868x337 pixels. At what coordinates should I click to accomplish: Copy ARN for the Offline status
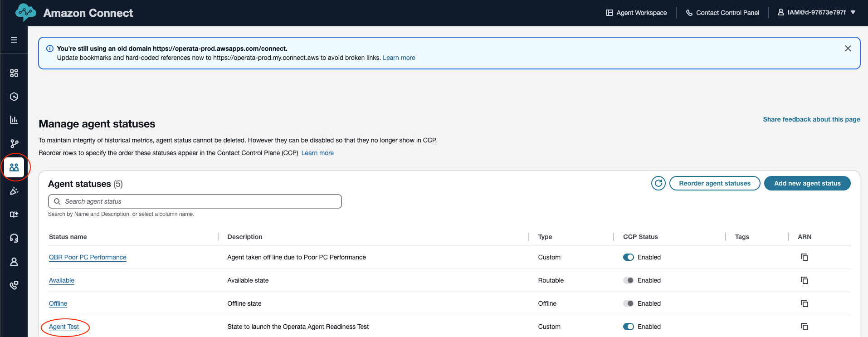click(805, 303)
